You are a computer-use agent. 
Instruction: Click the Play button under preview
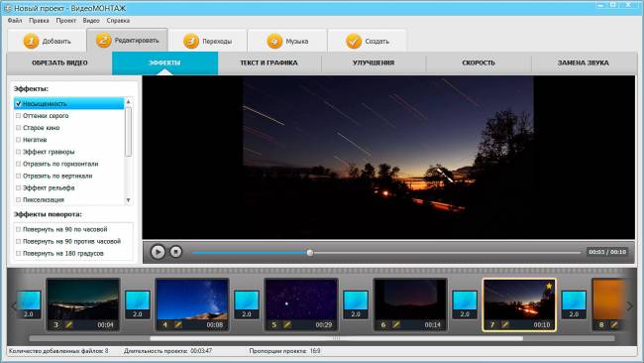pos(158,252)
